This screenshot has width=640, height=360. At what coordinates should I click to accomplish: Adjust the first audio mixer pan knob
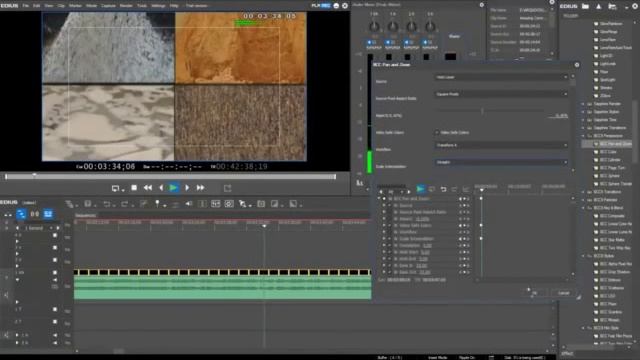(x=374, y=27)
